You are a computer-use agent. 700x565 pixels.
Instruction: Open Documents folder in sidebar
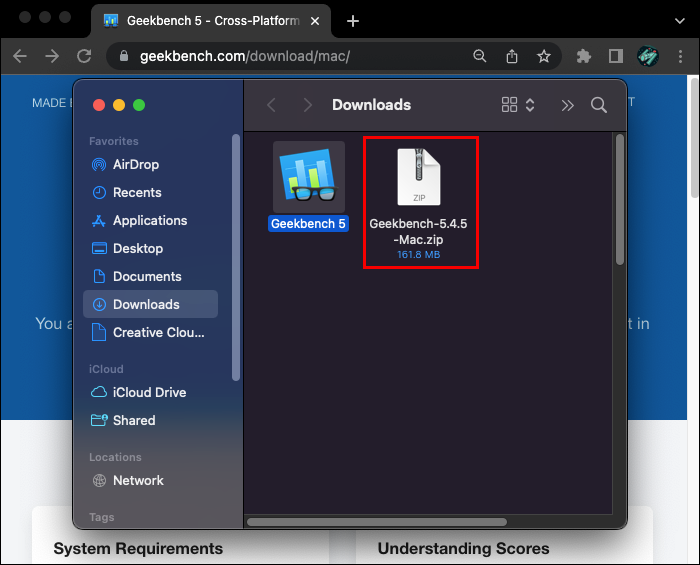click(x=150, y=276)
